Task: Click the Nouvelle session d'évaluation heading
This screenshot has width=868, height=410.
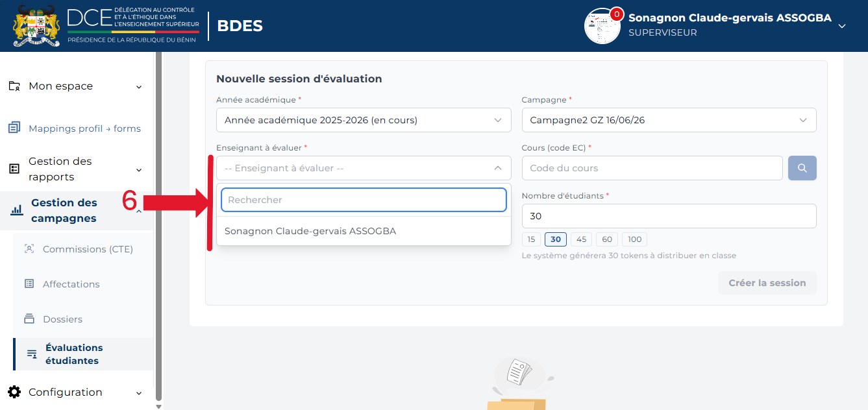Action: (299, 78)
